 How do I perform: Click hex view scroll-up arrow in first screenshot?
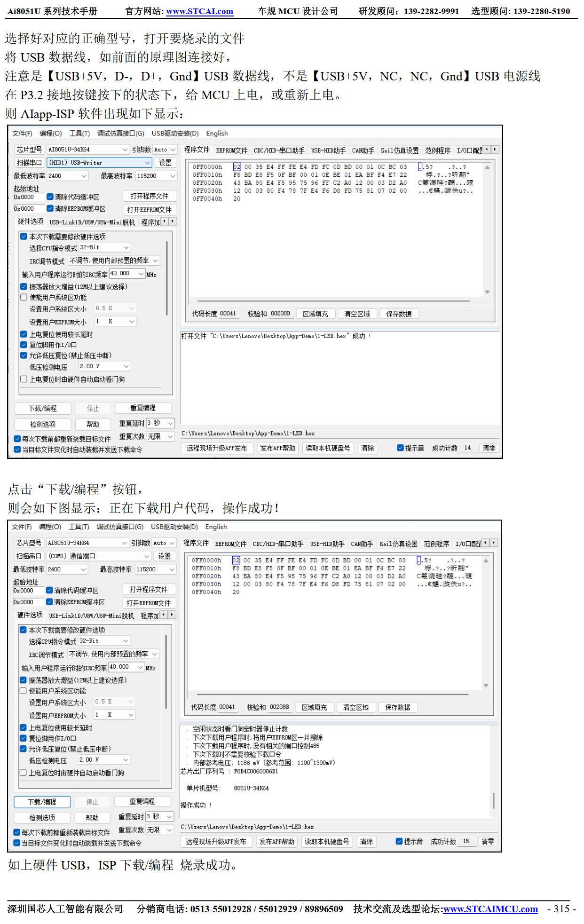(488, 167)
